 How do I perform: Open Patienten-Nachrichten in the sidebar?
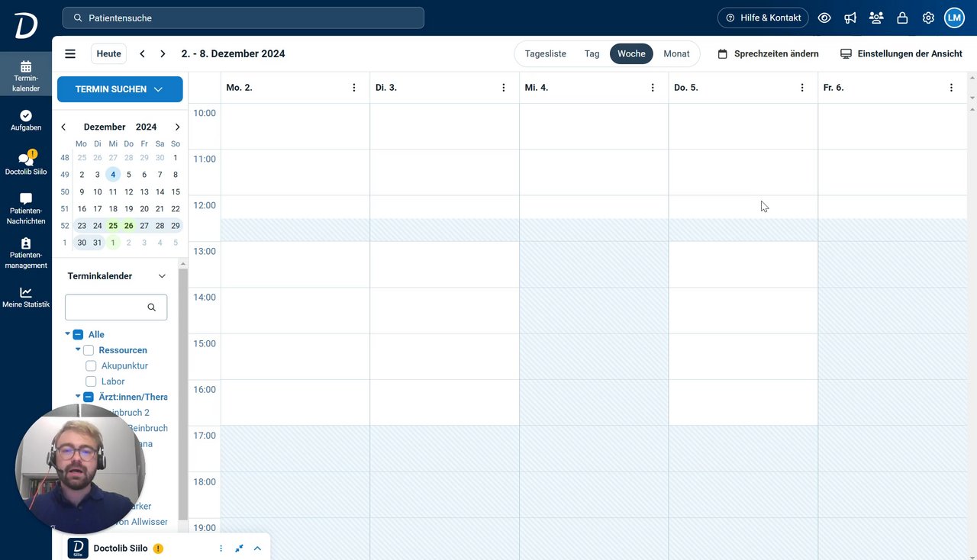pos(26,209)
